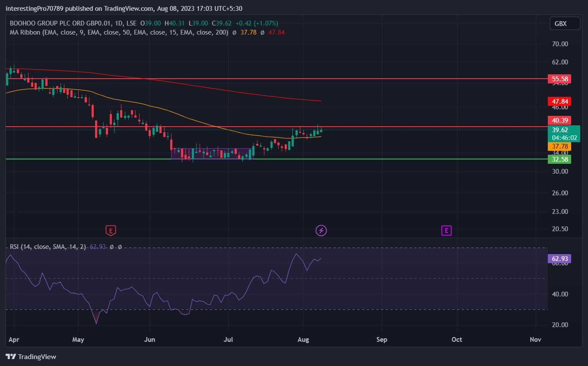Select the 47.84 red EMA price label
This screenshot has height=366, width=588.
[x=559, y=101]
